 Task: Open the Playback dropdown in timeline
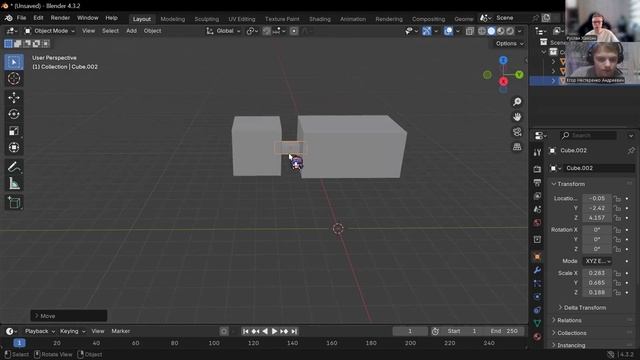pyautogui.click(x=40, y=331)
